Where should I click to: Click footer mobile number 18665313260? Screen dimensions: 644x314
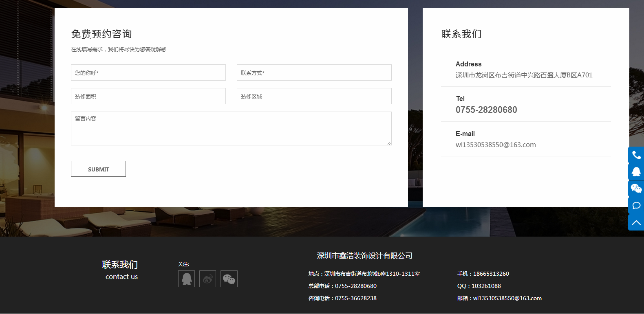coord(491,274)
